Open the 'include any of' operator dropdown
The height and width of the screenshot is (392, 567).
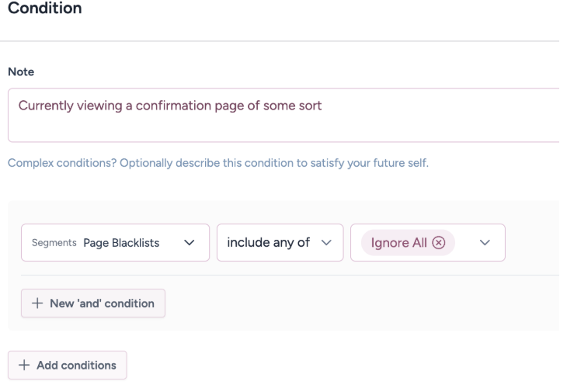click(x=280, y=243)
